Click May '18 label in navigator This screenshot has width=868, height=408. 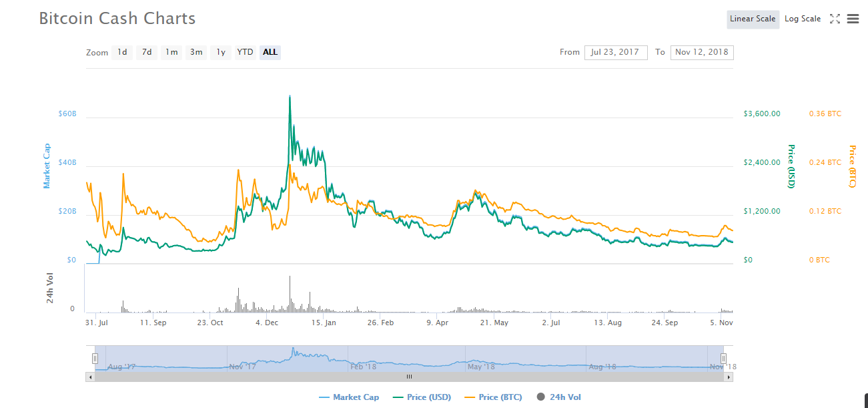click(481, 367)
